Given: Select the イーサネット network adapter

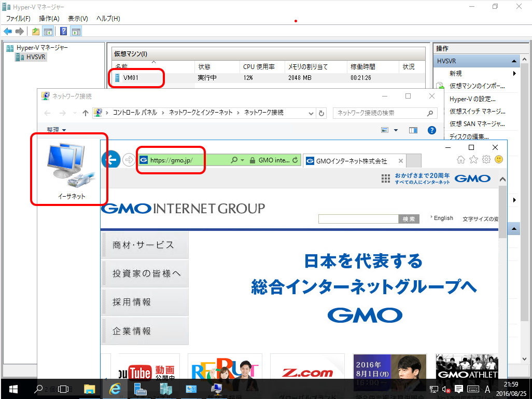Looking at the screenshot, I should click(x=71, y=171).
